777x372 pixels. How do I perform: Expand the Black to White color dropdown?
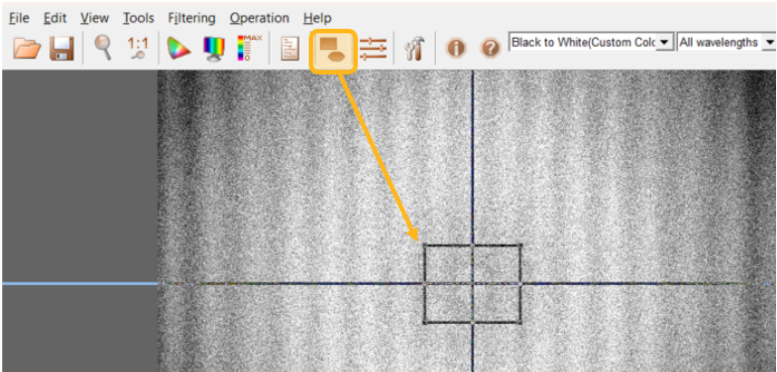[x=666, y=43]
